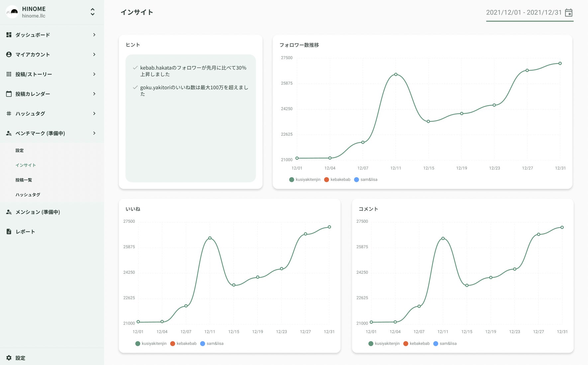
Task: Click the ベンチマーク person-search icon
Action: 9,133
